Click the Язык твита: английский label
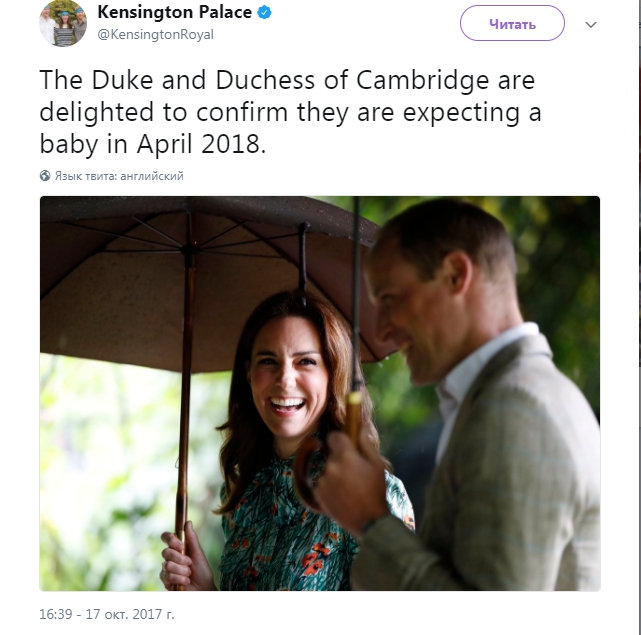The width and height of the screenshot is (641, 635). [x=119, y=176]
